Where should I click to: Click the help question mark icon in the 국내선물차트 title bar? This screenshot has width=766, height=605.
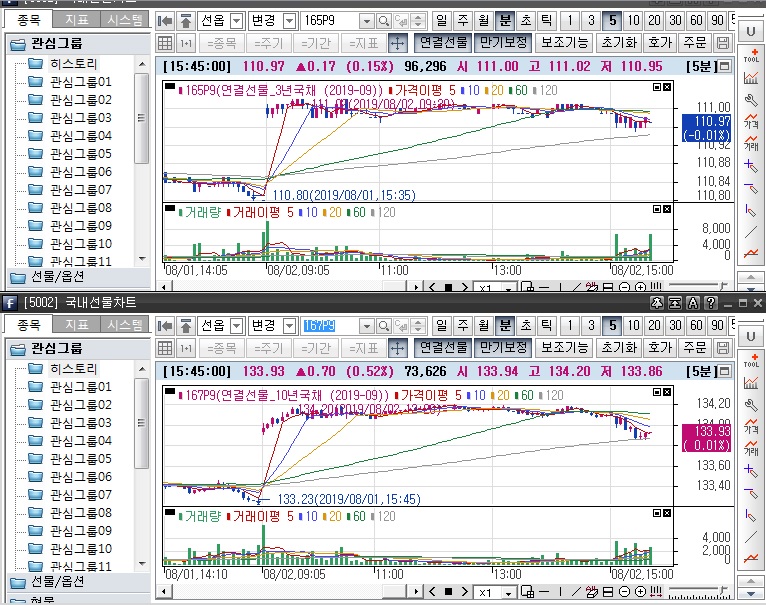pyautogui.click(x=710, y=303)
